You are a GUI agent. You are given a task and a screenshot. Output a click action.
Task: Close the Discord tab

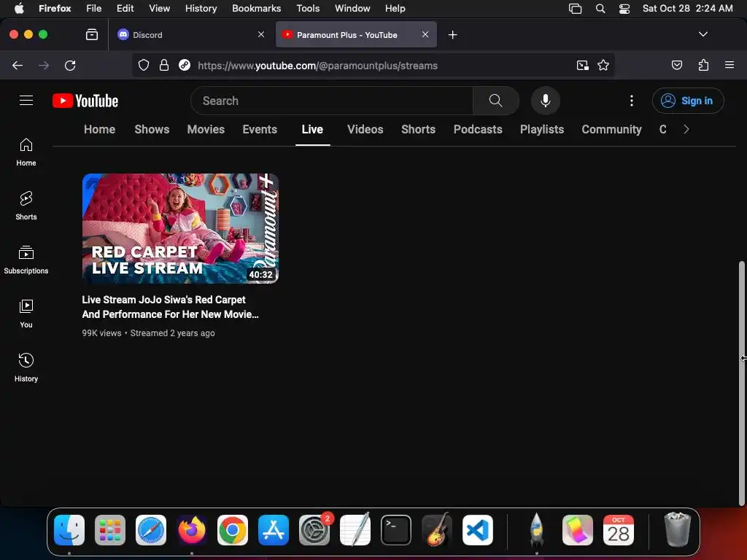tap(261, 34)
